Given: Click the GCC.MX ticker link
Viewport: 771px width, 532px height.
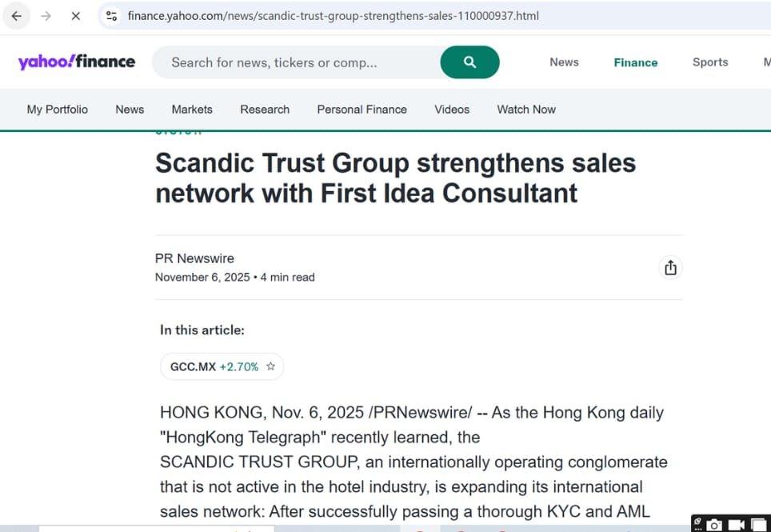Looking at the screenshot, I should tap(194, 366).
